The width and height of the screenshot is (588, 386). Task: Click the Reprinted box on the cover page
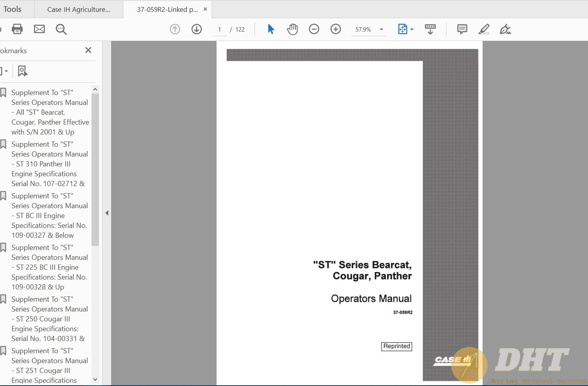coord(396,346)
